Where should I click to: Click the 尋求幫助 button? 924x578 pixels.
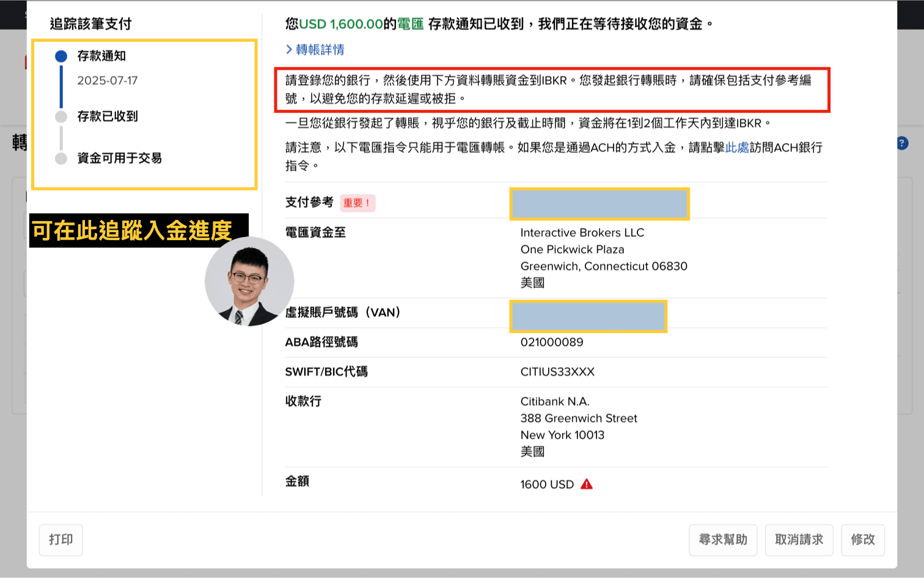pos(723,540)
